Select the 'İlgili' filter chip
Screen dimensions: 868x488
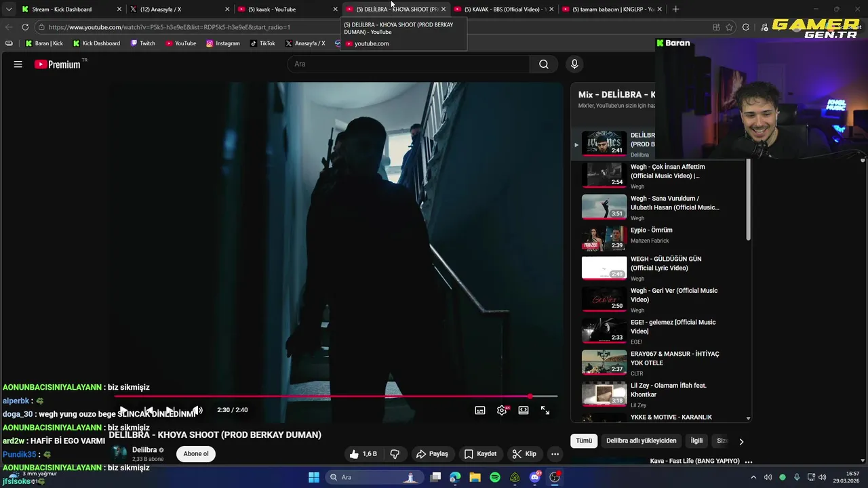click(x=696, y=441)
